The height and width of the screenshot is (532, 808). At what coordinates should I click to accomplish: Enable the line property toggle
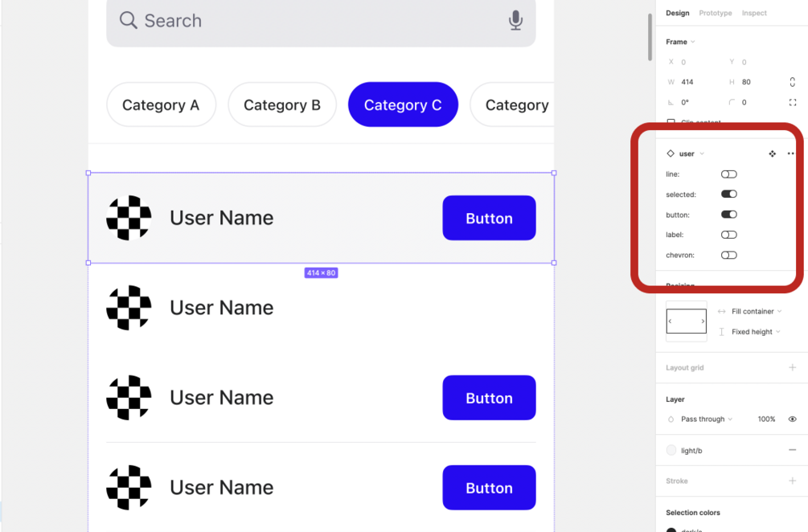coord(729,174)
